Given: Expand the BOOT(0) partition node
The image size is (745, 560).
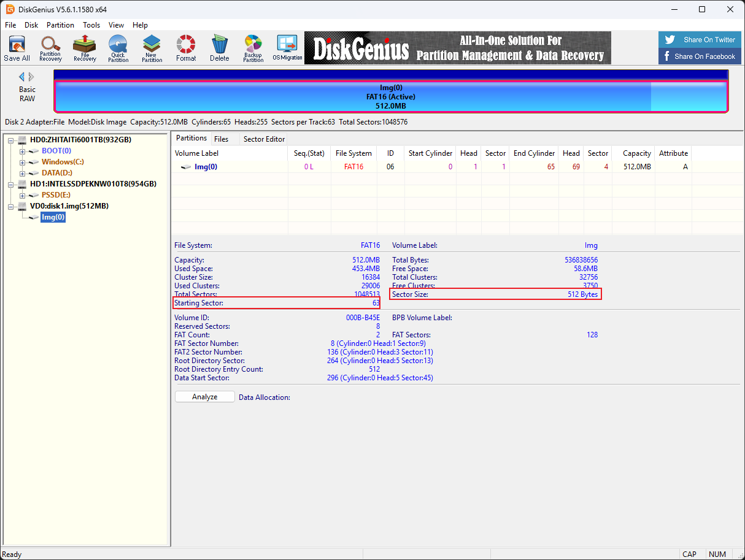Looking at the screenshot, I should click(x=23, y=151).
